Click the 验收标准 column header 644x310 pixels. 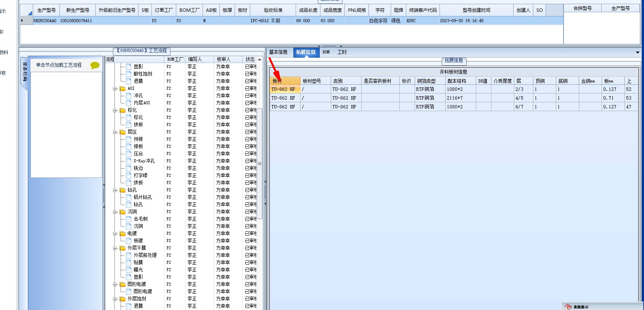(x=273, y=10)
